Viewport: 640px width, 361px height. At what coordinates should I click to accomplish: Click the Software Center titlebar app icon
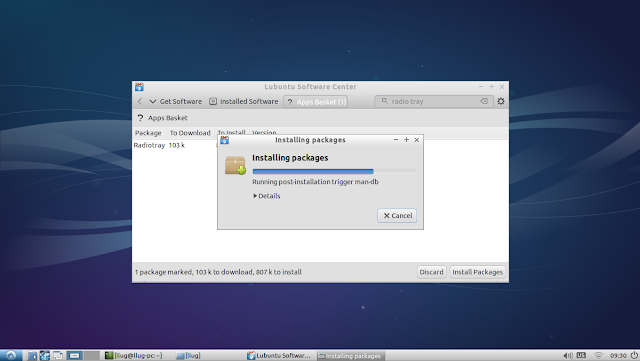(x=139, y=87)
